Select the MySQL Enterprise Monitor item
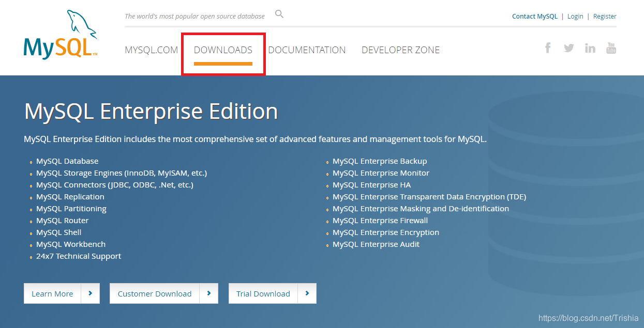Screen dimensions: 644x328 pyautogui.click(x=381, y=173)
